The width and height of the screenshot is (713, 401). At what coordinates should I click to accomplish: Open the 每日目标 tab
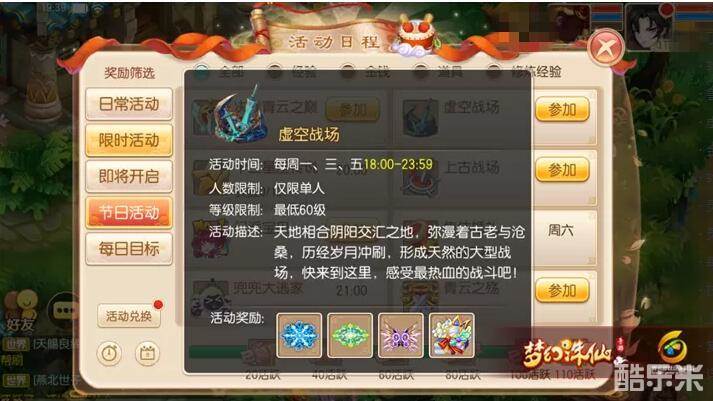(x=129, y=249)
